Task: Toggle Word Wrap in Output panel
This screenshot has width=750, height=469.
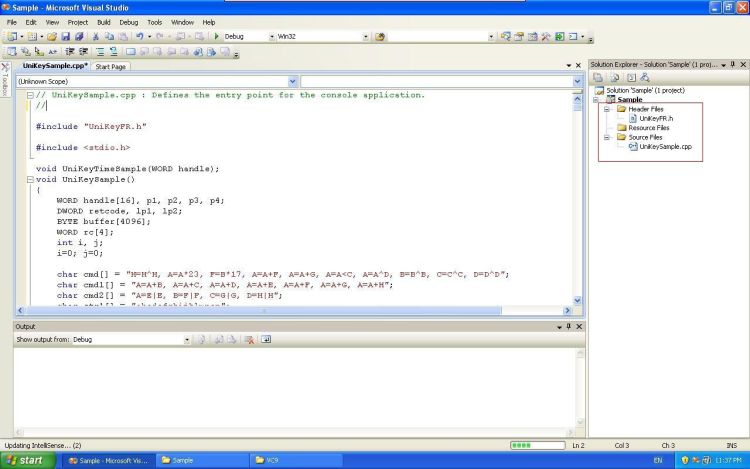Action: point(266,339)
